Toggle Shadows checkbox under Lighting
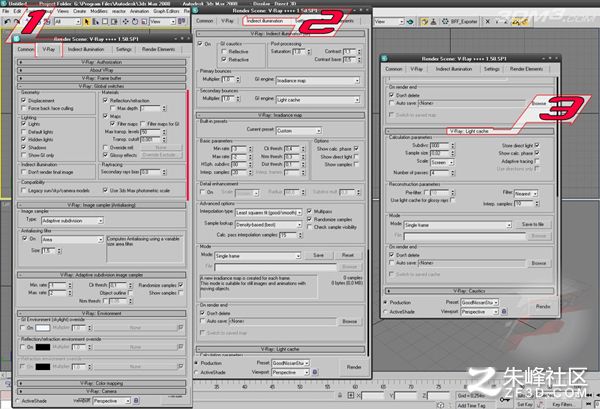 point(24,147)
